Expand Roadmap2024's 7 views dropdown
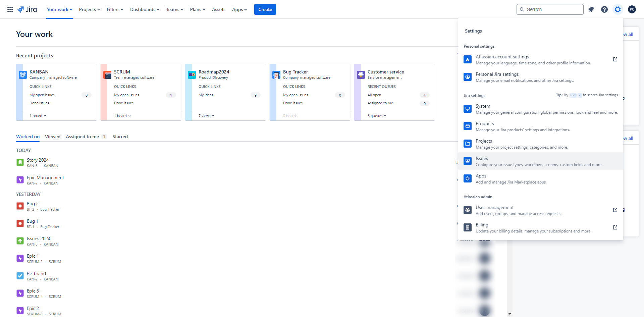The width and height of the screenshot is (644, 317). [206, 116]
